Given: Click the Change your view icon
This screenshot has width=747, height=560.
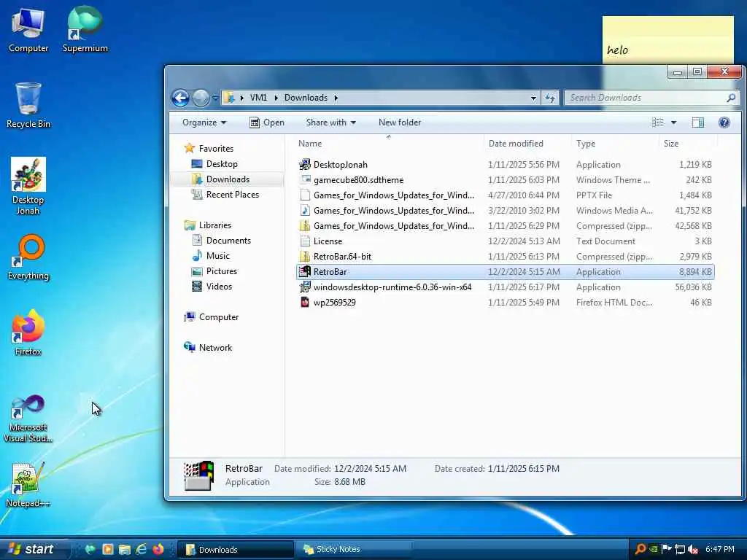Looking at the screenshot, I should [658, 122].
